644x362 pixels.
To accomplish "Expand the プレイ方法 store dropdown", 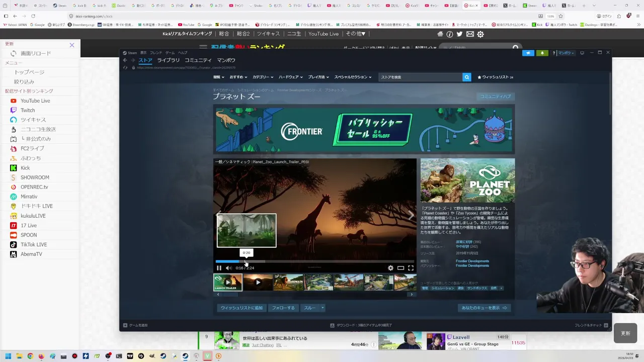I will point(318,77).
